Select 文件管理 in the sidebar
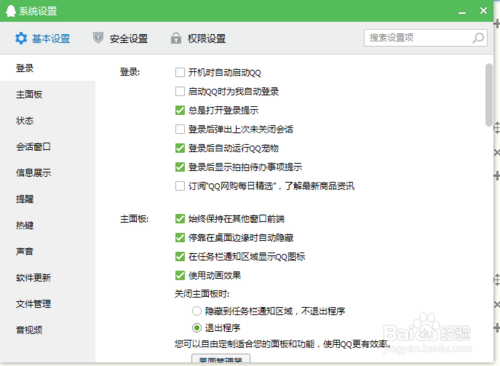 33,304
